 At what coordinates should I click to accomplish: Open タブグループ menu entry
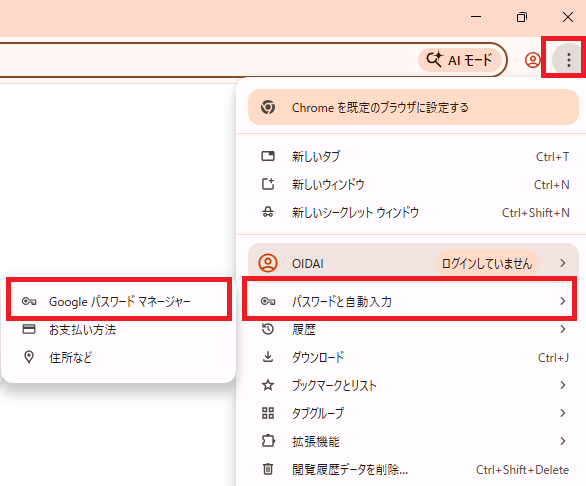click(x=413, y=413)
